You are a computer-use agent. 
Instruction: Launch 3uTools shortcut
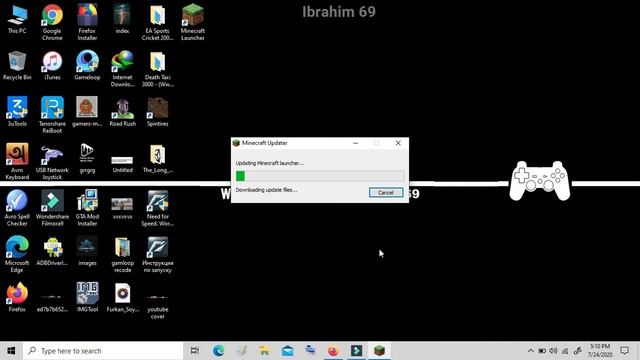click(17, 112)
